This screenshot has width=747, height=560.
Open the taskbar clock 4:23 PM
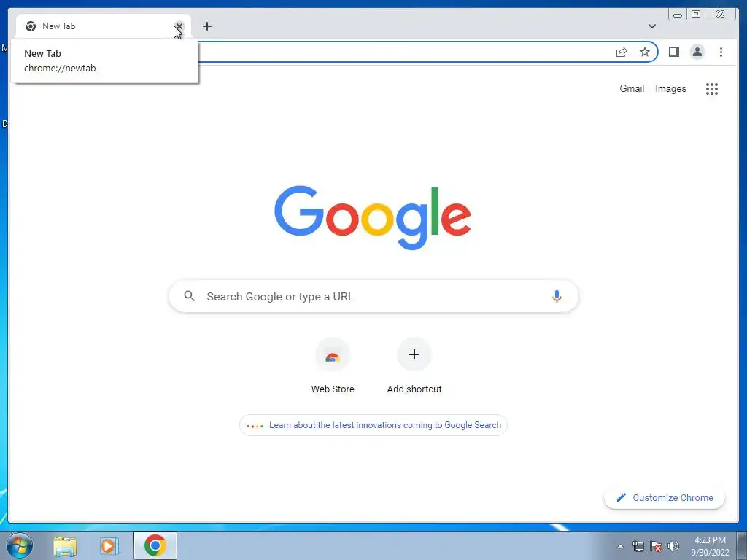point(710,546)
